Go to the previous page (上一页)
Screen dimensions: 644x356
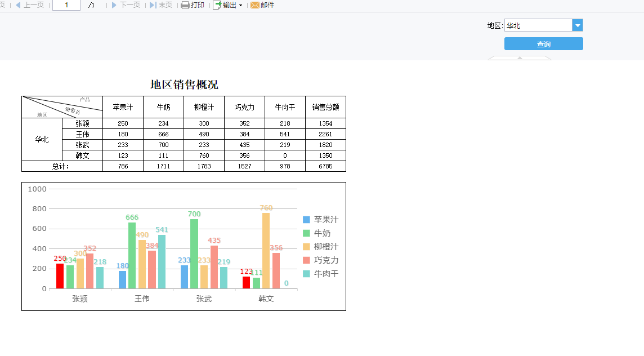pos(30,5)
